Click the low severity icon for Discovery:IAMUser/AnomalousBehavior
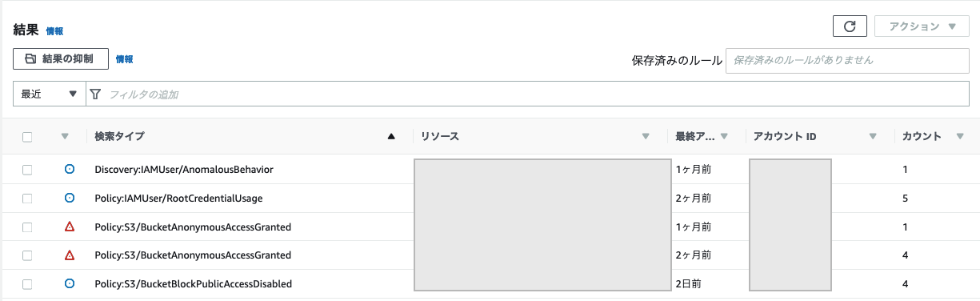The height and width of the screenshot is (301, 980). click(70, 170)
